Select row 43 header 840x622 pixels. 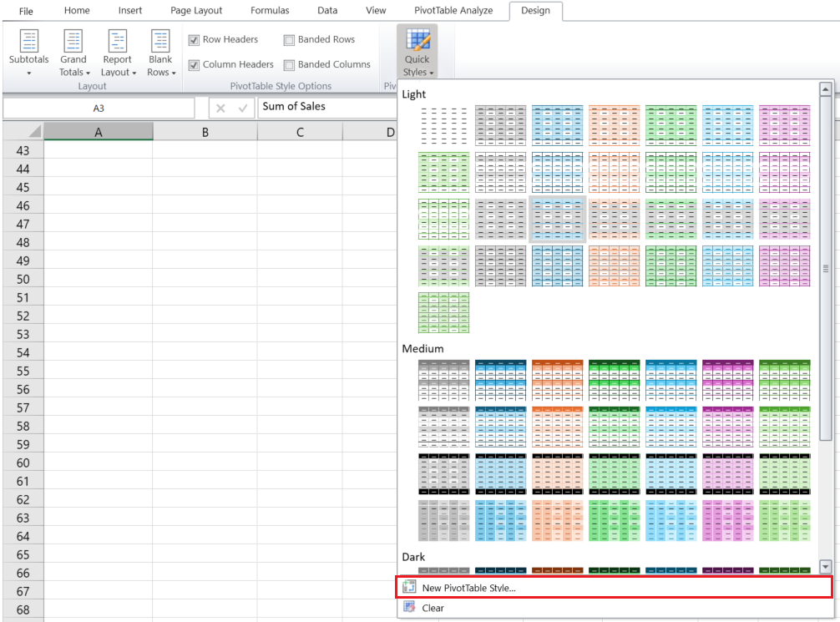pyautogui.click(x=23, y=150)
